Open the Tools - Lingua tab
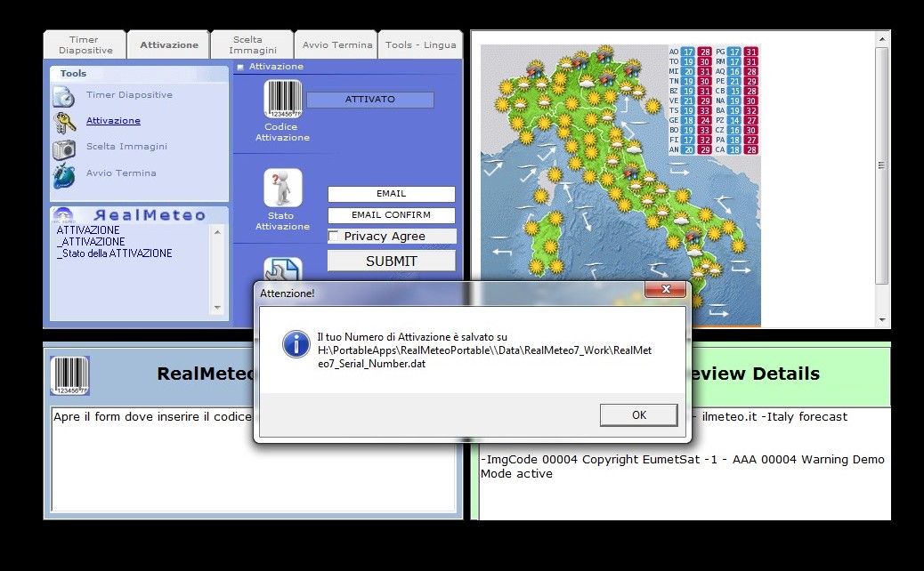 pyautogui.click(x=420, y=44)
